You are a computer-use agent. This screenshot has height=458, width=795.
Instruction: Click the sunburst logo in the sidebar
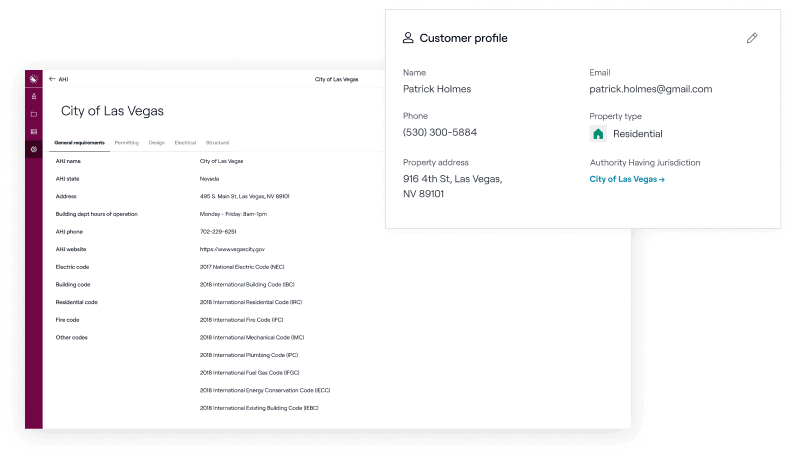[33, 79]
